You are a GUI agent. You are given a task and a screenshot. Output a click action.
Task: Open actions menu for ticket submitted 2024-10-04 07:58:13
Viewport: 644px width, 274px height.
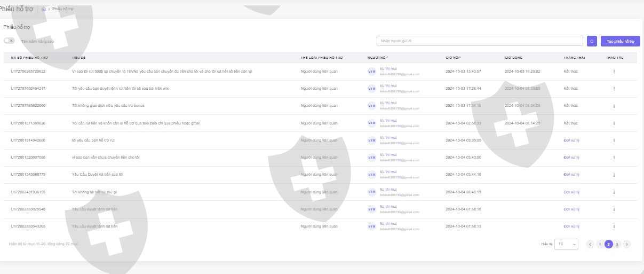[614, 226]
